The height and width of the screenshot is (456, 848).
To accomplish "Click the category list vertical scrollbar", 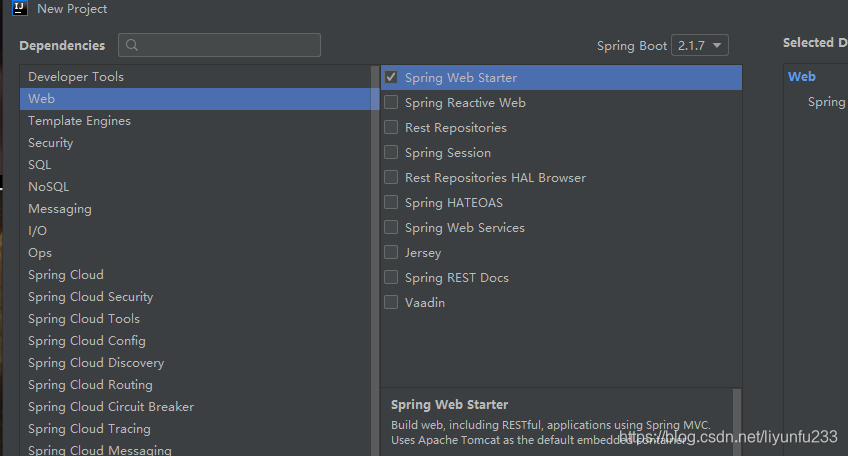I will (x=375, y=261).
